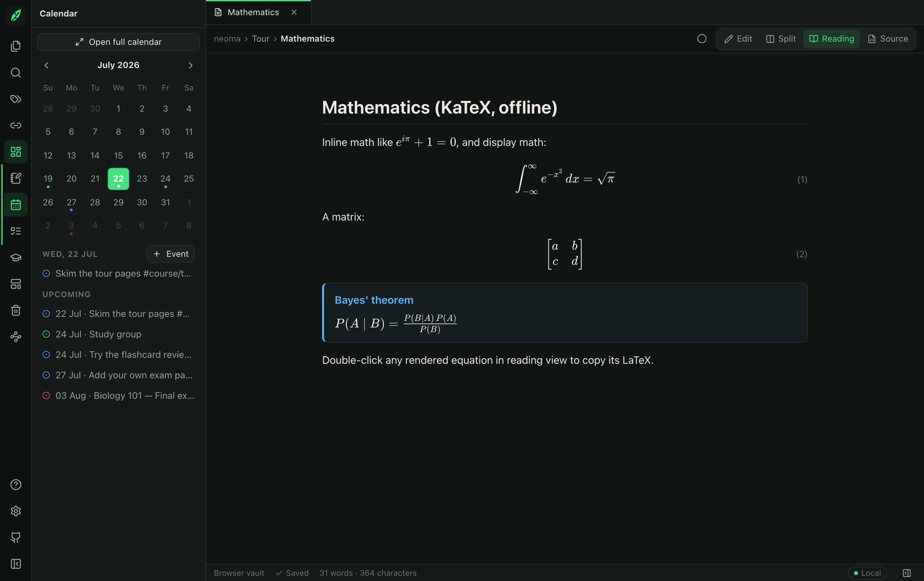The width and height of the screenshot is (924, 581).
Task: Click the Mathematics (KaTeX, offline) heading
Action: 439,108
